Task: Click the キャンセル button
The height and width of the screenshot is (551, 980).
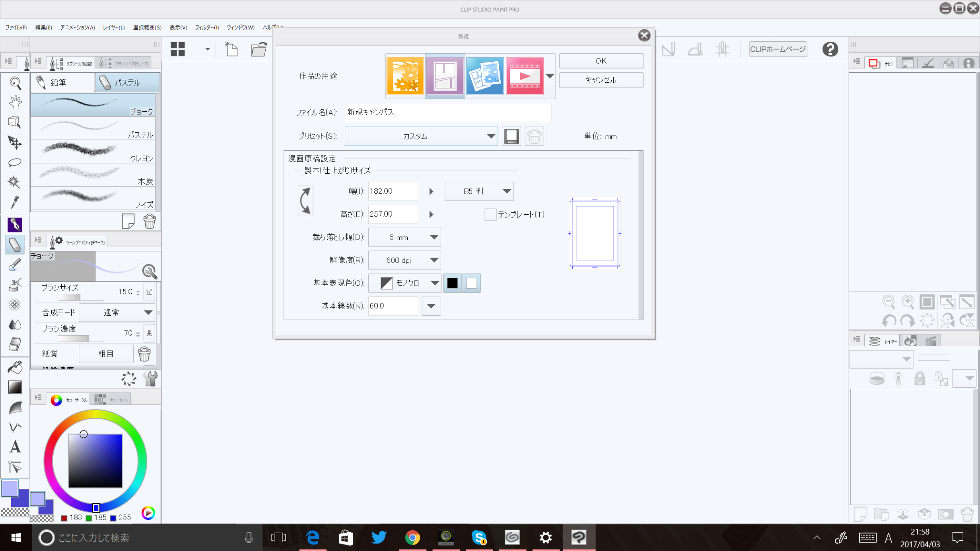Action: [x=601, y=80]
